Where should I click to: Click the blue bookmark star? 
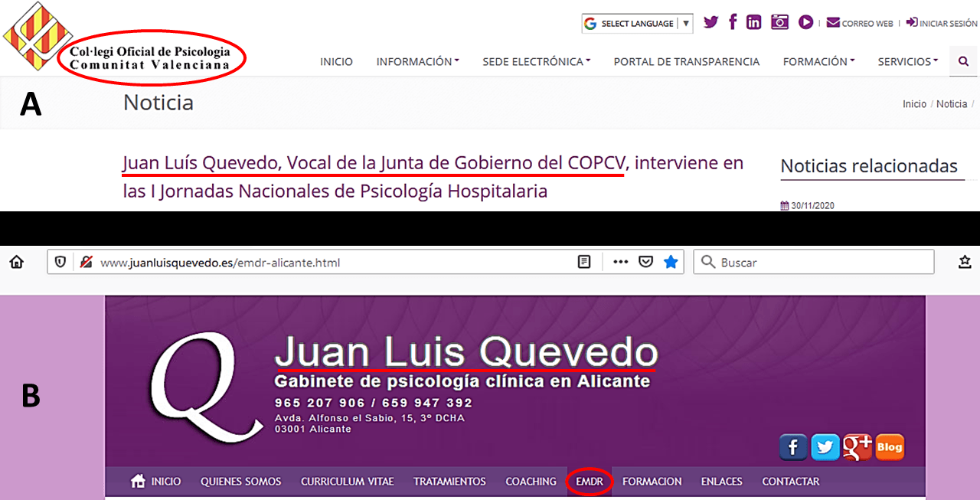point(671,262)
